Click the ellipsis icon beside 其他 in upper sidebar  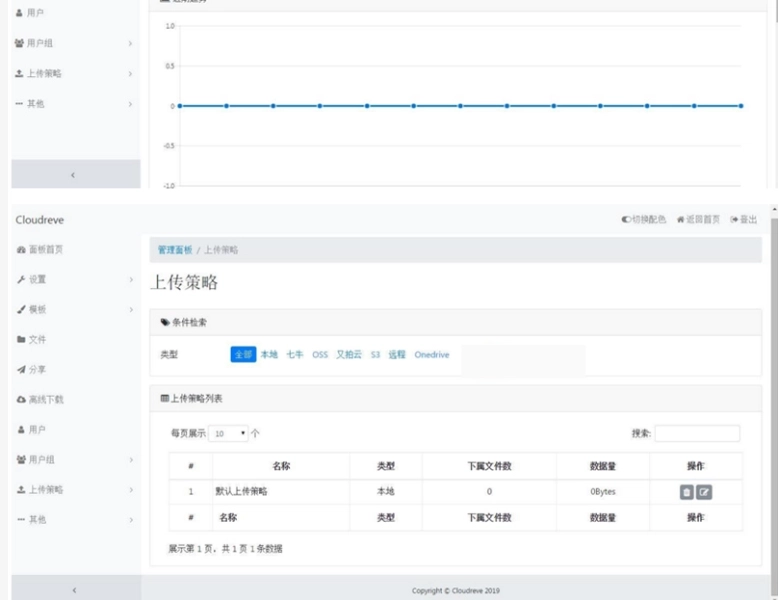click(19, 103)
